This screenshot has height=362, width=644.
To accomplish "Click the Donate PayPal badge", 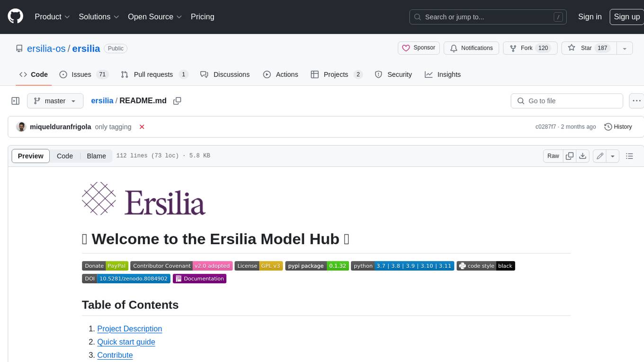I will pyautogui.click(x=105, y=266).
